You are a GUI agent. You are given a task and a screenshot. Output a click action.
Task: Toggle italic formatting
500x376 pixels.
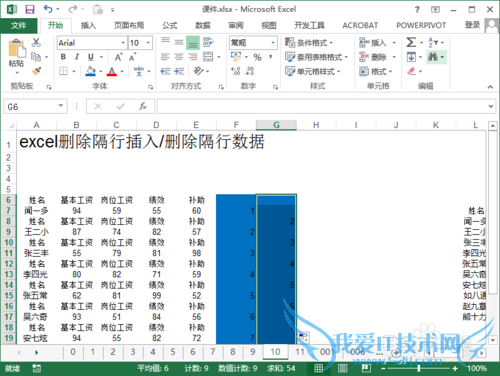pos(77,57)
